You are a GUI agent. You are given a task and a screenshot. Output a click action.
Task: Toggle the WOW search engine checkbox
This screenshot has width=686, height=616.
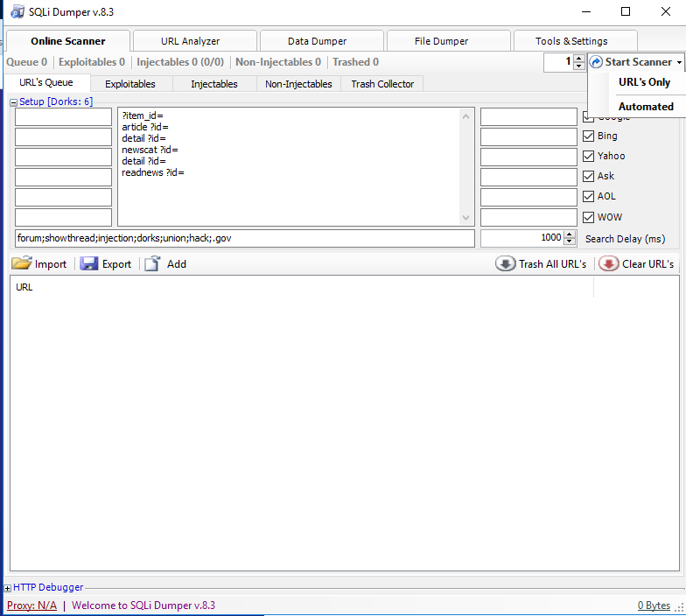click(x=588, y=217)
